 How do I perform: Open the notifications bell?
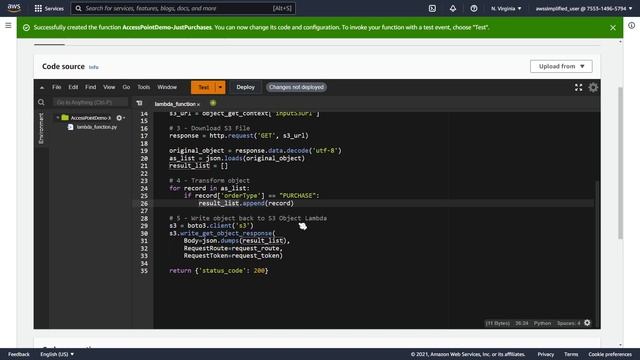453,8
